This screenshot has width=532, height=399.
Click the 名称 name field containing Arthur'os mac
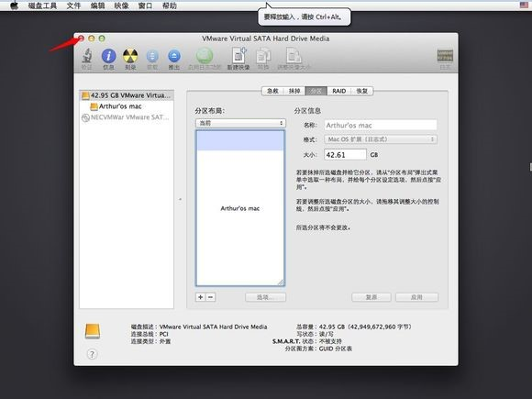[x=381, y=125]
